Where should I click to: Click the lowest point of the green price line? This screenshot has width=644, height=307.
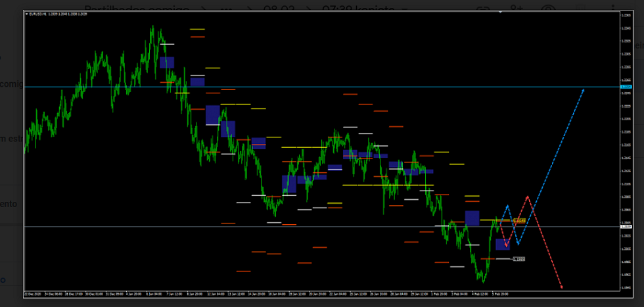tap(484, 281)
